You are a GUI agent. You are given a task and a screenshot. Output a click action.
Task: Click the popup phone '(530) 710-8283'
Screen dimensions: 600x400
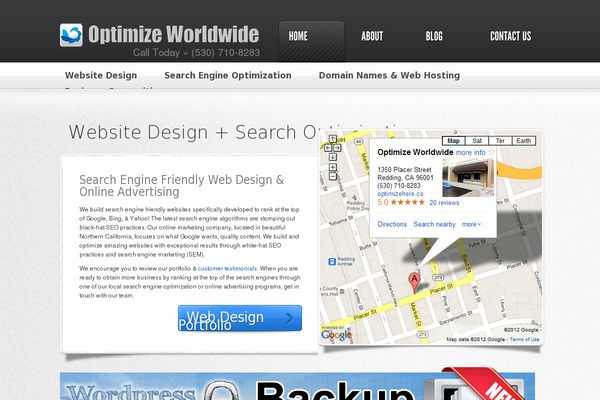click(399, 186)
